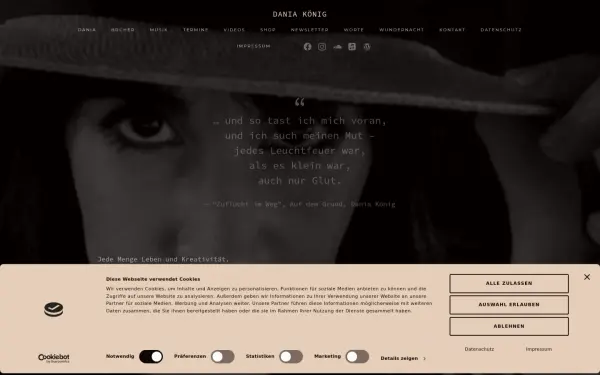Open the BÜCHER menu item
This screenshot has width=600, height=375.
point(123,30)
